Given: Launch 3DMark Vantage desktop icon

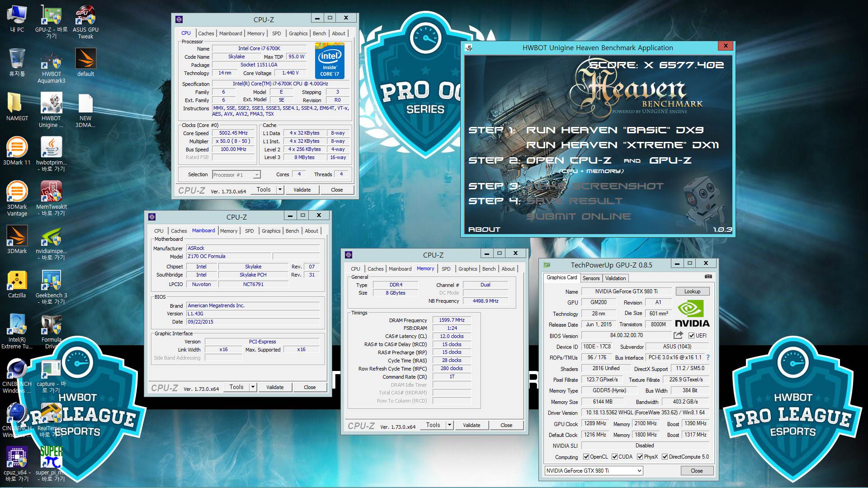Looking at the screenshot, I should (x=17, y=199).
